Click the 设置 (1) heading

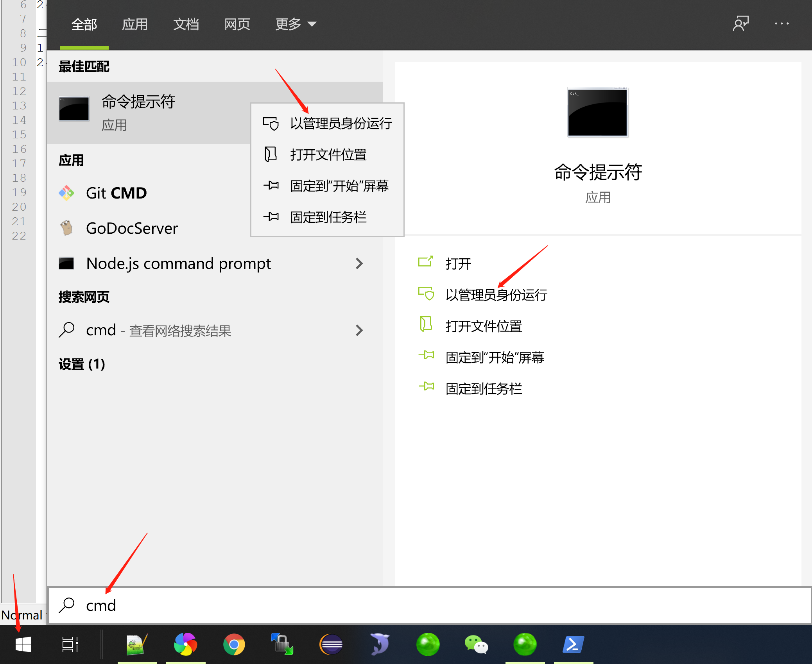[x=82, y=364]
